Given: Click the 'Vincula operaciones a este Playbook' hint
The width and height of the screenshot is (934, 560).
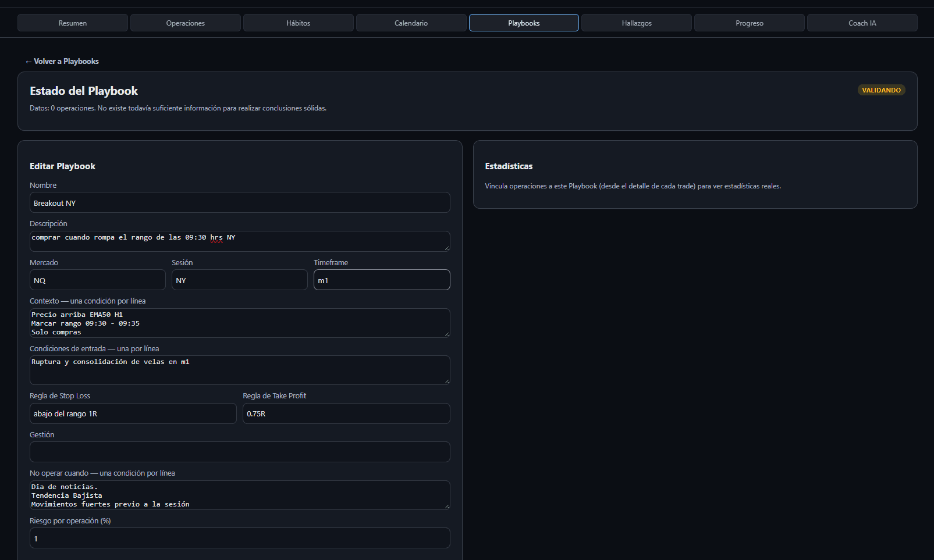Looking at the screenshot, I should [633, 186].
